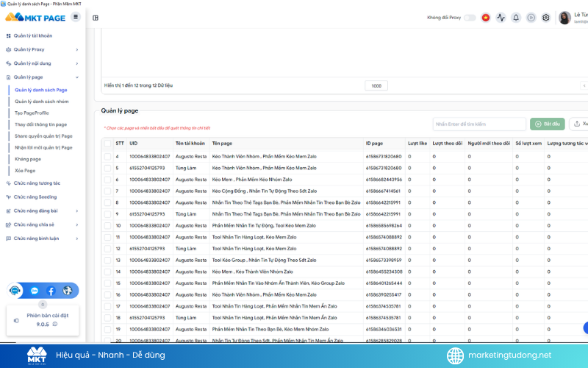Viewport: 588px width, 368px height.
Task: Click the UID column header
Action: (134, 144)
